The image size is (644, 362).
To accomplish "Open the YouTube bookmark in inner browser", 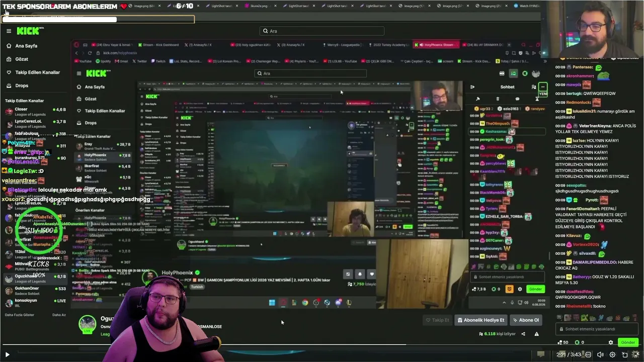I will [84, 61].
